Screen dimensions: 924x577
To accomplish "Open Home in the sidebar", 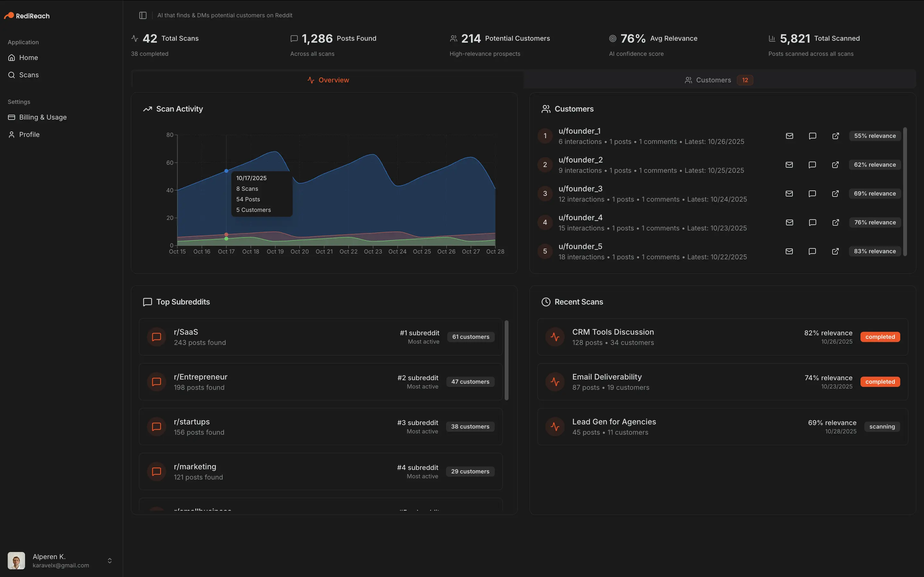I will point(28,57).
